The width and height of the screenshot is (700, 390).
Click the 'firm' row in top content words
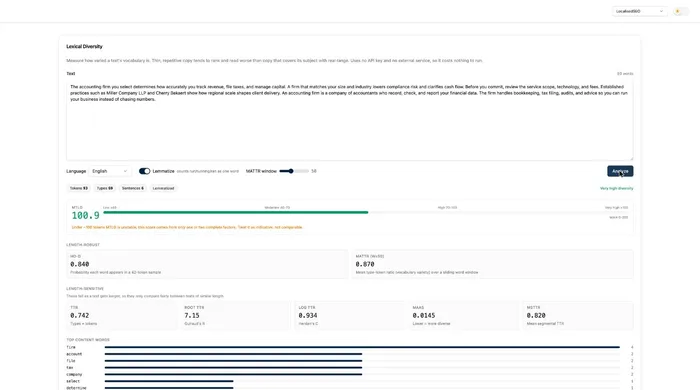pyautogui.click(x=350, y=347)
